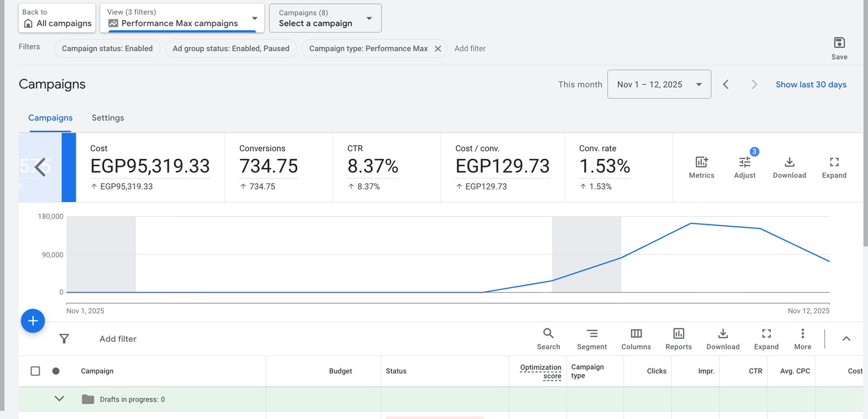Expand the Drafts in progress row
The height and width of the screenshot is (419, 868).
pyautogui.click(x=60, y=399)
